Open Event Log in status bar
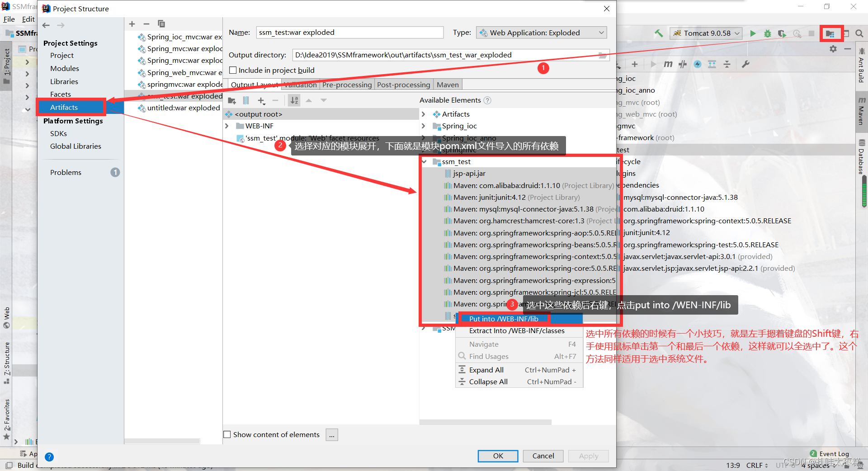Viewport: 868px width, 471px height. (x=829, y=454)
